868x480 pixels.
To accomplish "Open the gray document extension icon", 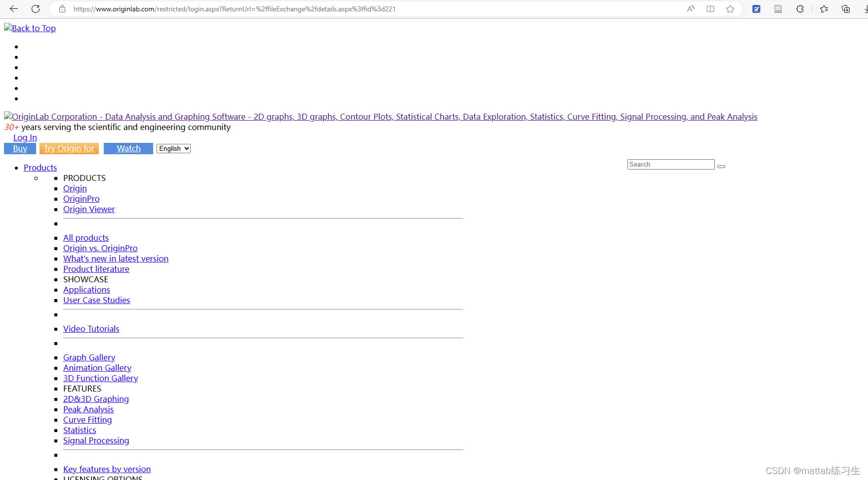I will tap(778, 9).
